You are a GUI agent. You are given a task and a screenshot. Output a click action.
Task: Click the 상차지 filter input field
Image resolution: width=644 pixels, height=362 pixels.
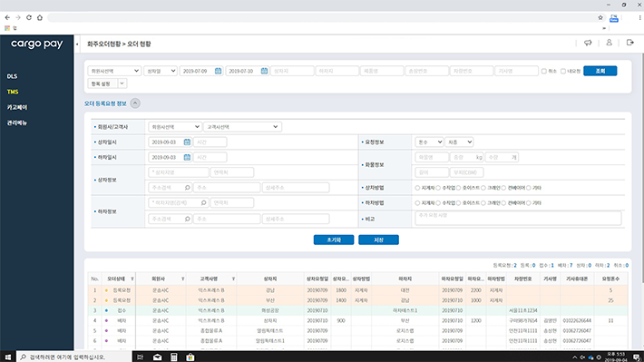[292, 71]
